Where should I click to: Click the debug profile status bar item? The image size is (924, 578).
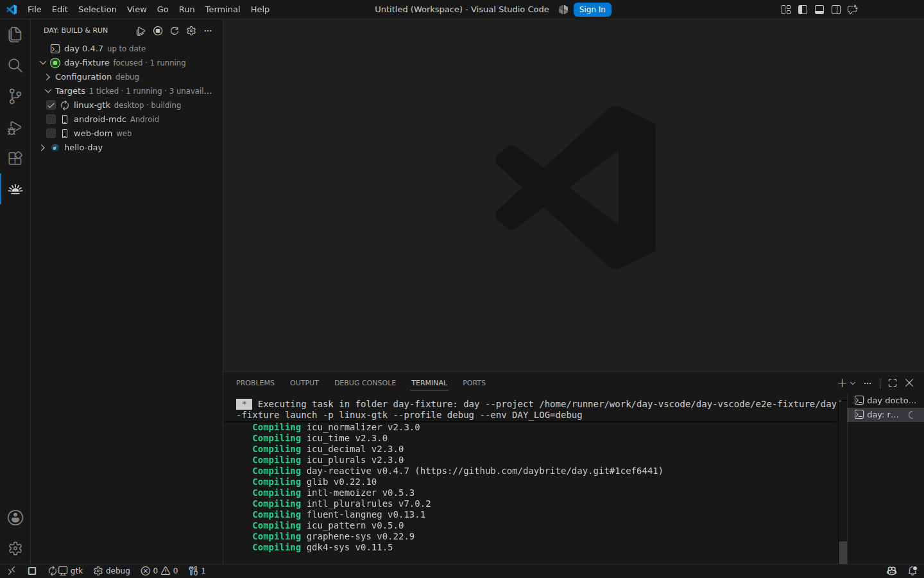coord(112,571)
